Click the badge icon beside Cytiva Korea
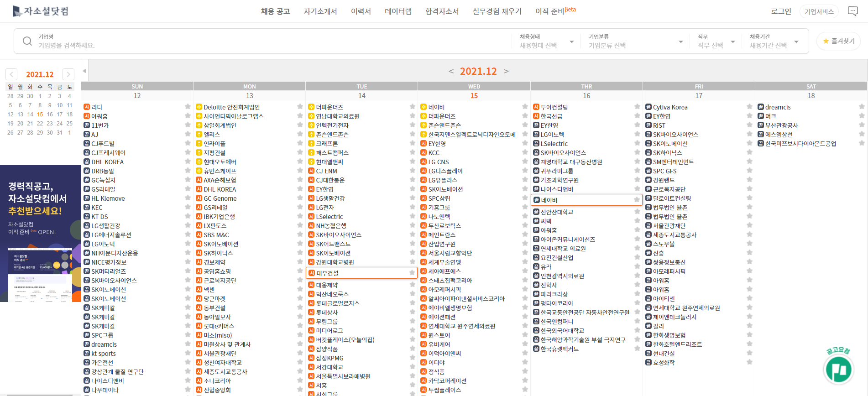Viewport: 868px width, 396px height. tap(648, 107)
